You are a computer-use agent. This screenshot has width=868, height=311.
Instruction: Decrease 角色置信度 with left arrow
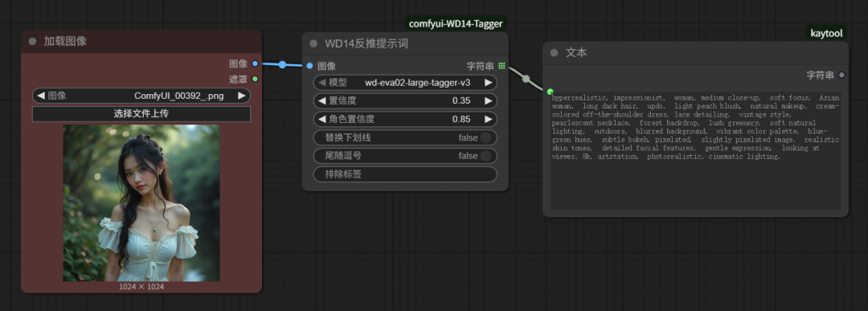(x=322, y=119)
